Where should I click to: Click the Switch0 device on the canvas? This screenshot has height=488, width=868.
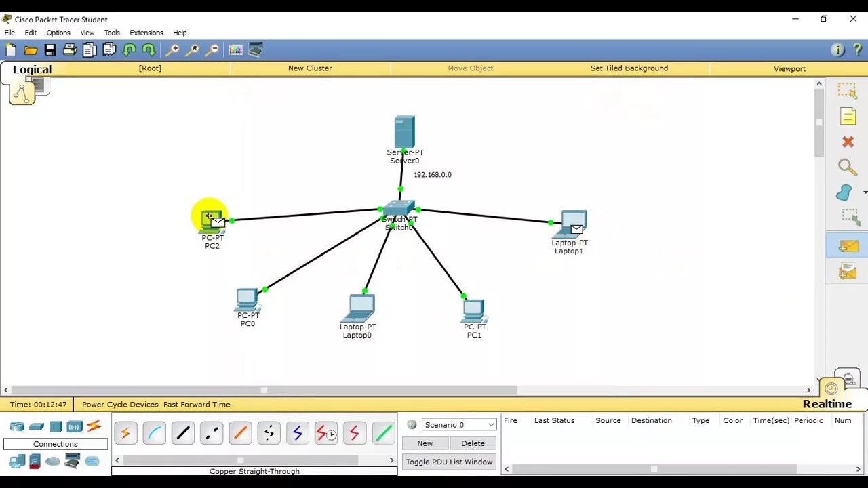(399, 209)
